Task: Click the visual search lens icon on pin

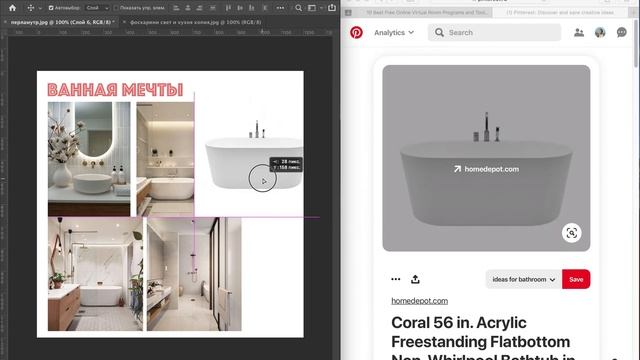Action: pyautogui.click(x=571, y=233)
